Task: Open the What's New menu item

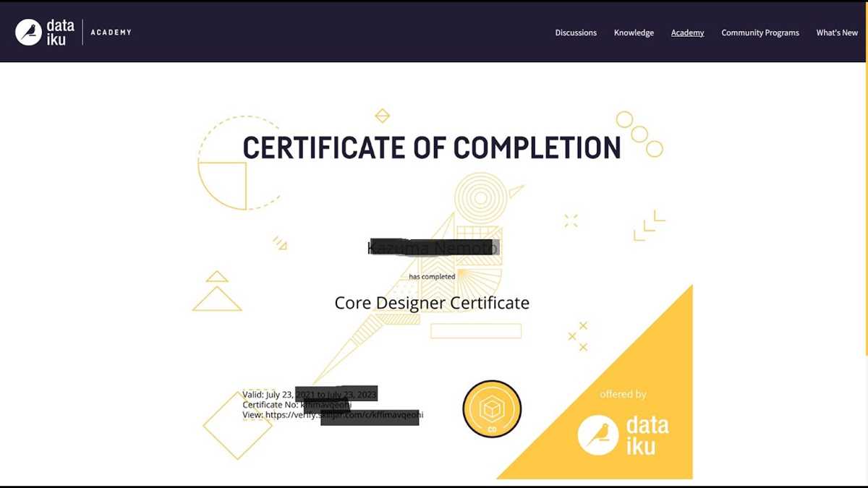Action: (837, 33)
